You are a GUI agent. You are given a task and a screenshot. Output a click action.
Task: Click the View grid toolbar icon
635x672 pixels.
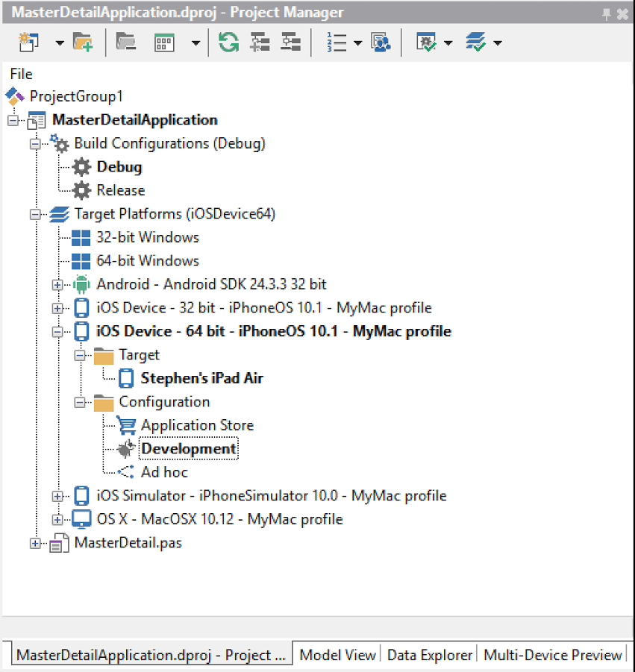[165, 43]
